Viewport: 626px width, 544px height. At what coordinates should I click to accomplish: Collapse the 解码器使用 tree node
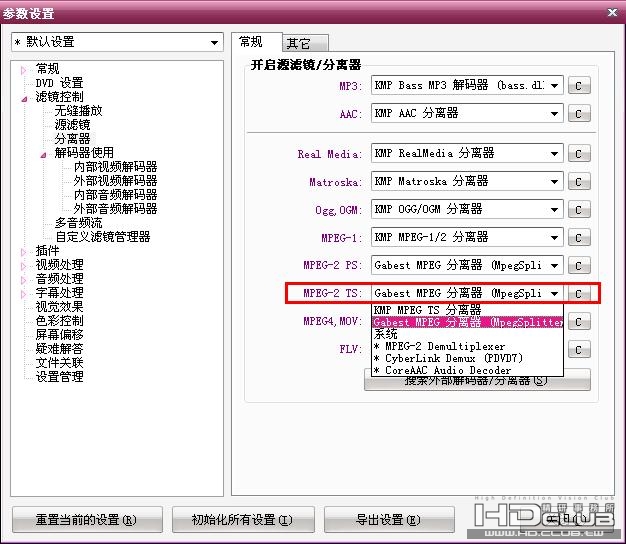click(43, 154)
